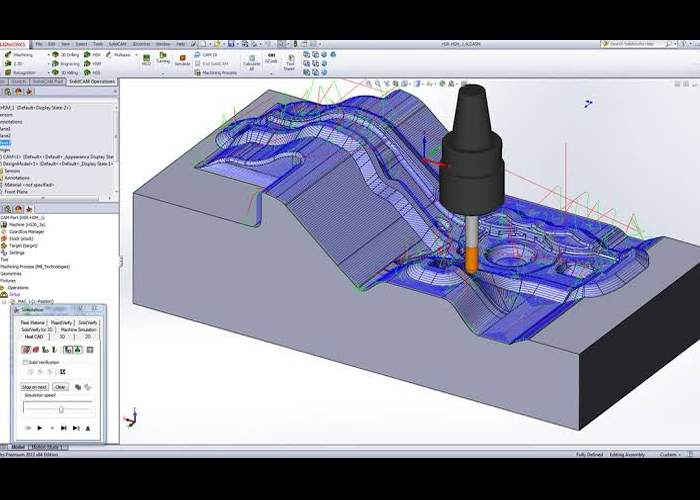Open the SolidVerify tab in Simulation dialog
Viewport: 700px width, 500px height.
88,323
